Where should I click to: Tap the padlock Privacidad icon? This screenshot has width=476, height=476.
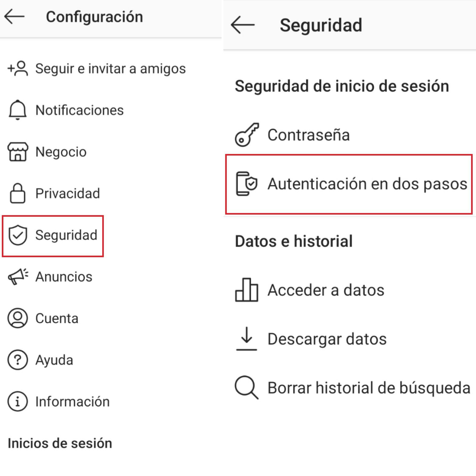point(18,193)
